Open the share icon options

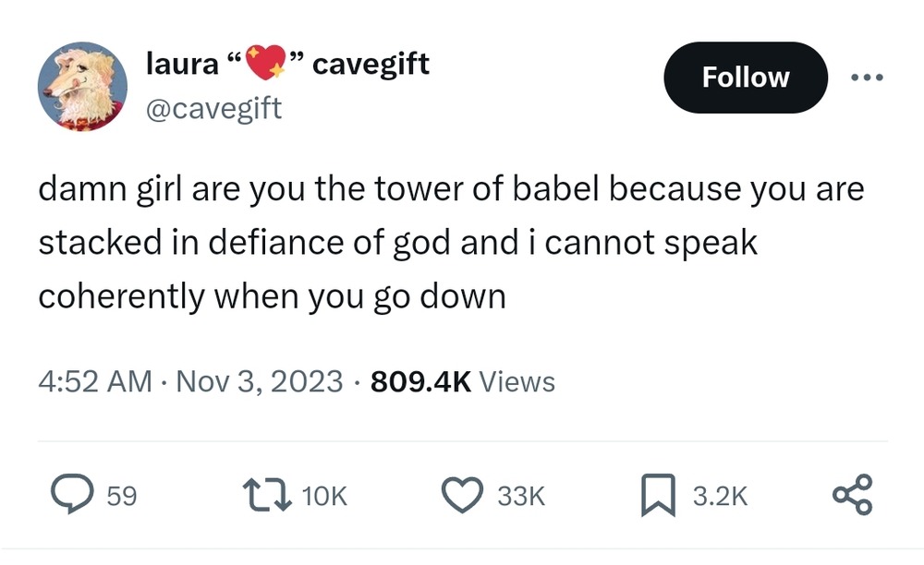(x=852, y=495)
